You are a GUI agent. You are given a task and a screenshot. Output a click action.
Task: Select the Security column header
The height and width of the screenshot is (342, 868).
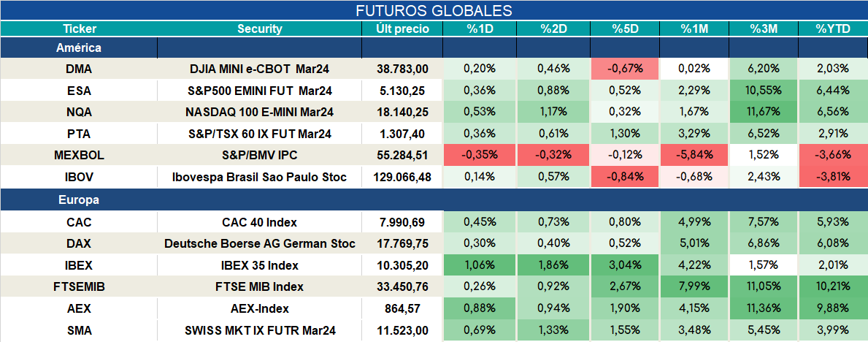point(260,28)
